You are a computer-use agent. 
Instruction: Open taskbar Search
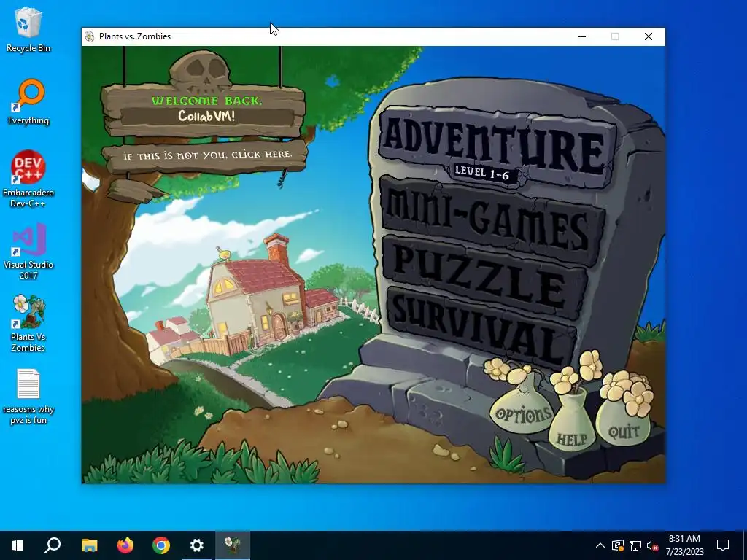point(53,545)
